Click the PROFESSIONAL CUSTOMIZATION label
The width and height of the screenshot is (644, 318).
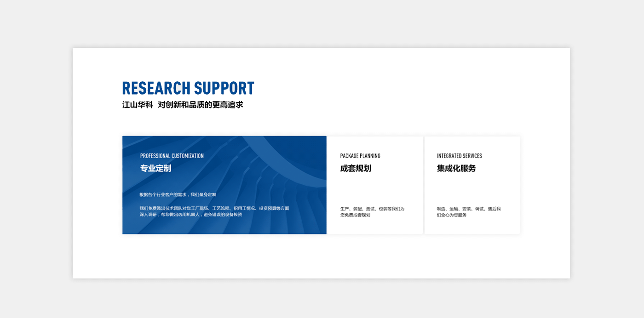pyautogui.click(x=172, y=156)
